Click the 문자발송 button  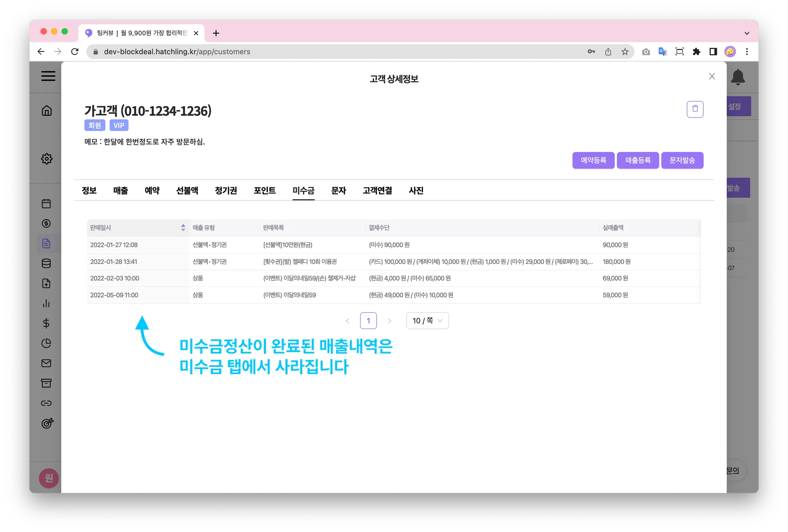pyautogui.click(x=682, y=160)
